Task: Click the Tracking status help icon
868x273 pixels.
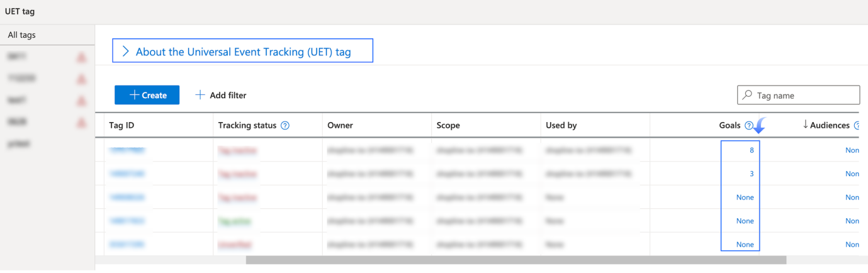Action: click(x=285, y=125)
